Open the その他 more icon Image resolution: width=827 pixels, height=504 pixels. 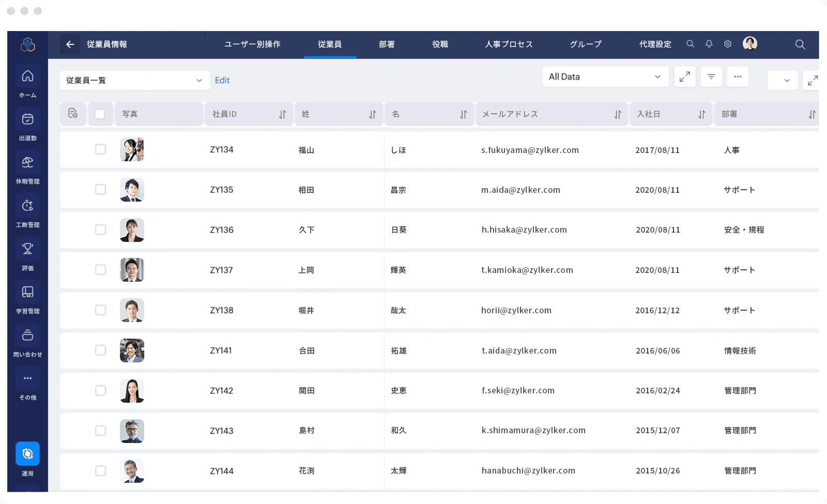27,378
